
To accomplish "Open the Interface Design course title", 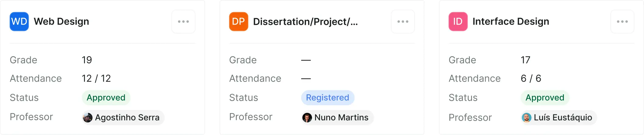I will (x=511, y=22).
